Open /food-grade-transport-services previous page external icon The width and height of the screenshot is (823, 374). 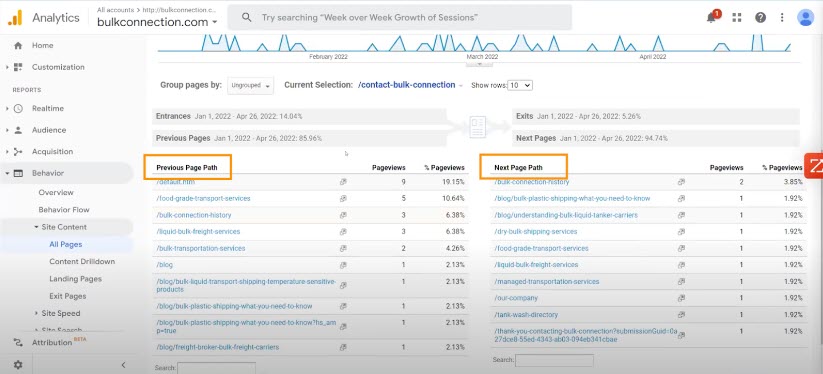point(343,198)
